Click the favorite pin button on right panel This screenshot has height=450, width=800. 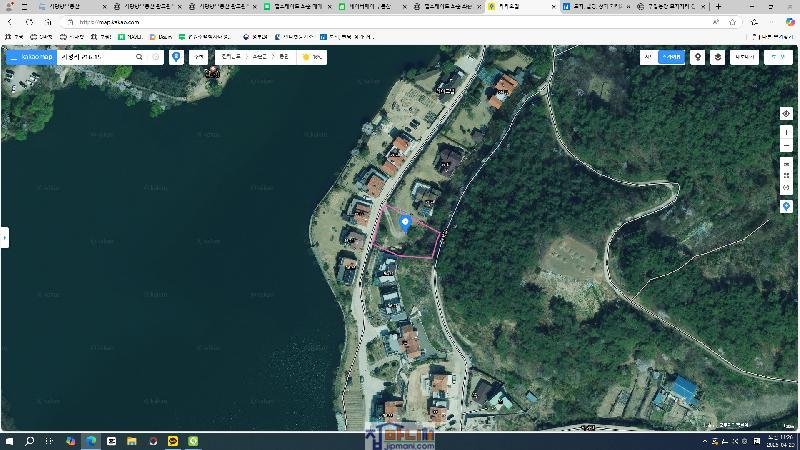786,206
